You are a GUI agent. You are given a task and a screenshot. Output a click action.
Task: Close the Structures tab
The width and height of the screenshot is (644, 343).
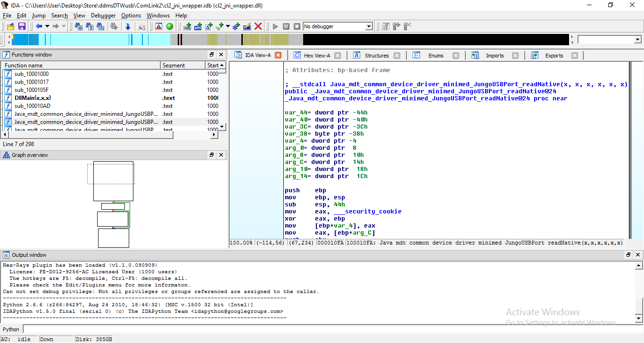pos(397,56)
